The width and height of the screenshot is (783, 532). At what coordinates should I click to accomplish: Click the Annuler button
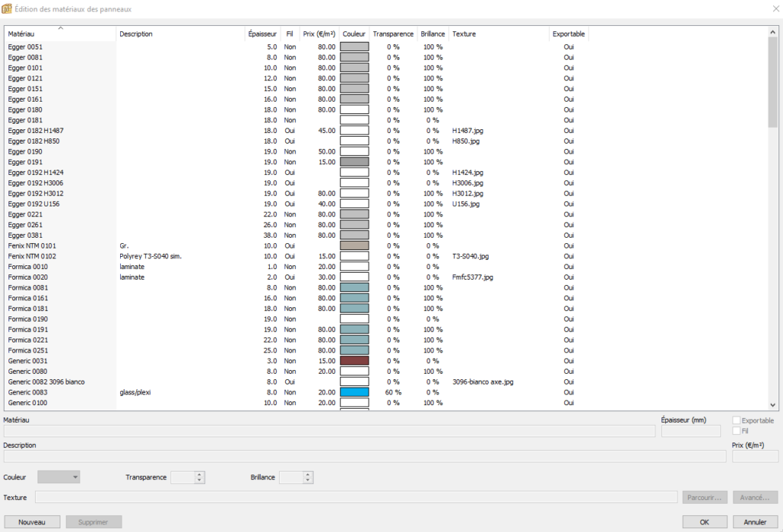755,522
